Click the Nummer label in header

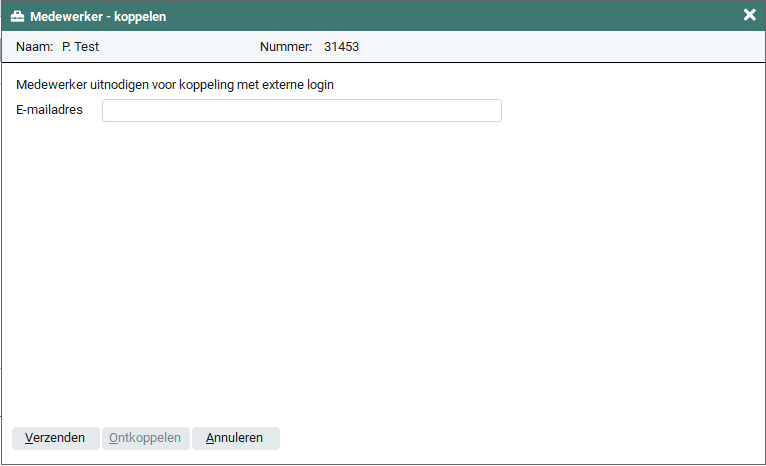(285, 47)
